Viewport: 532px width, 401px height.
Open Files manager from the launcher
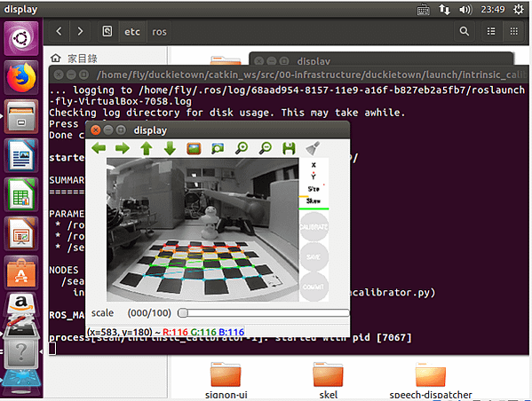pos(21,116)
